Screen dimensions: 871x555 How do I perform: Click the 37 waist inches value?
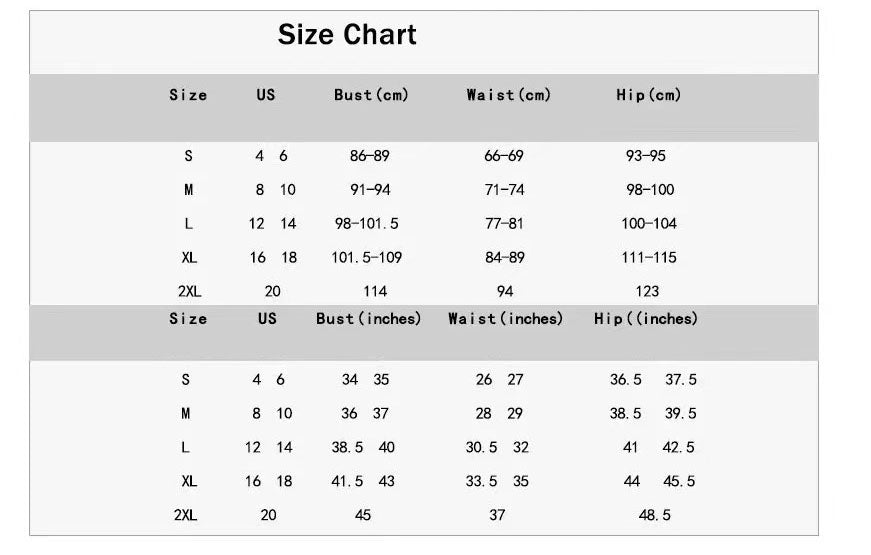(497, 515)
